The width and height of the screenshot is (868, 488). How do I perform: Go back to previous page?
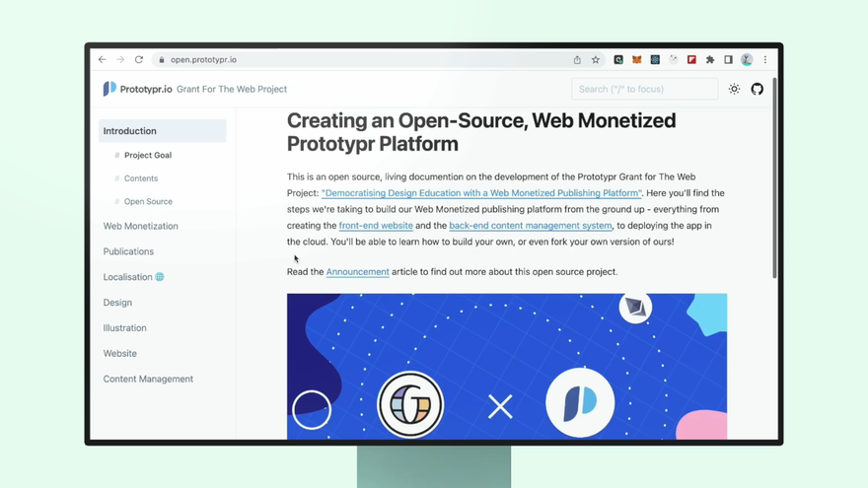pos(102,60)
